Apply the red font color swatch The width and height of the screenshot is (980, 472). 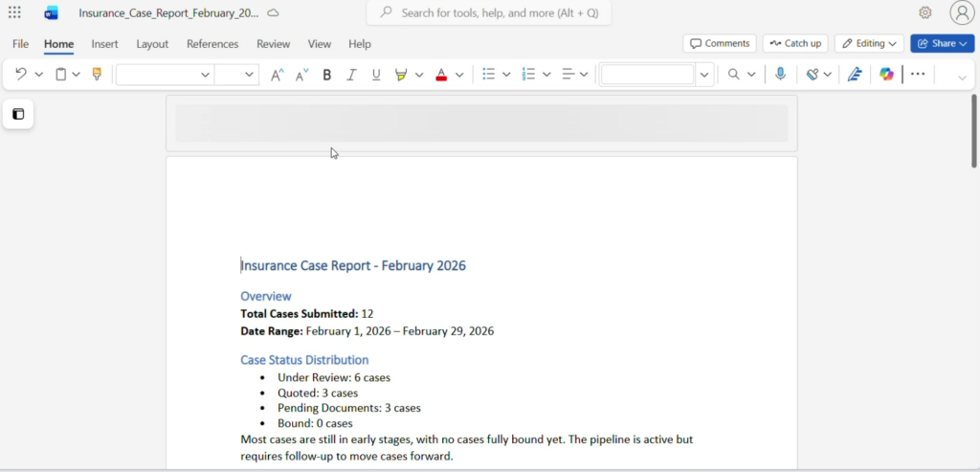coord(441,75)
